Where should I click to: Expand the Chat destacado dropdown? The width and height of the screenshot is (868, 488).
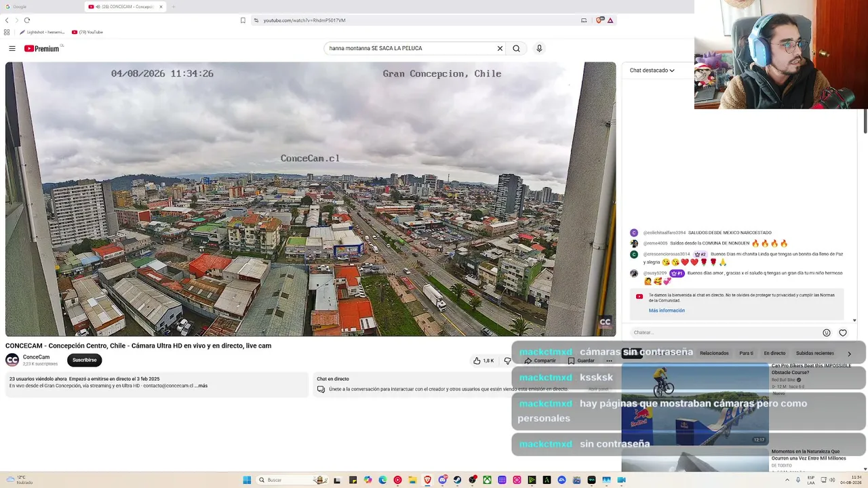[x=652, y=70]
